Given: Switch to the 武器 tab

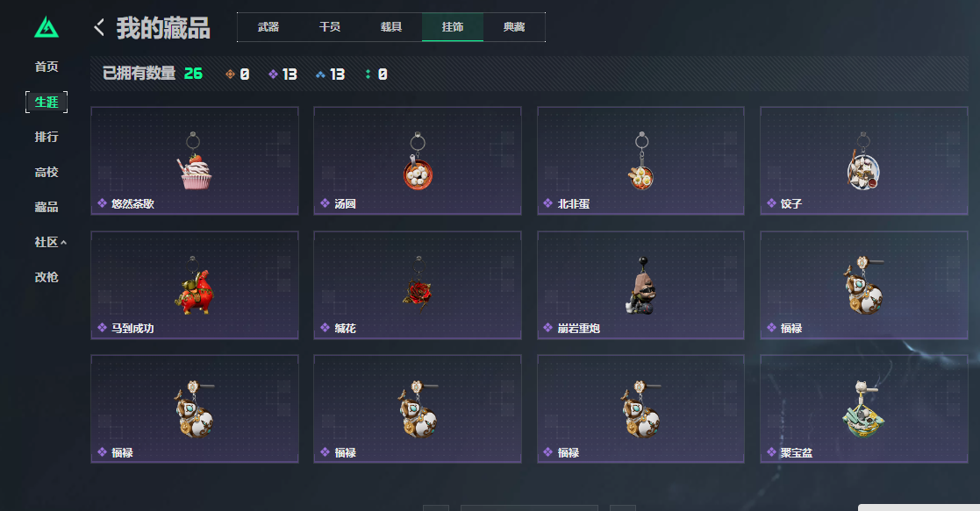Looking at the screenshot, I should (x=268, y=27).
